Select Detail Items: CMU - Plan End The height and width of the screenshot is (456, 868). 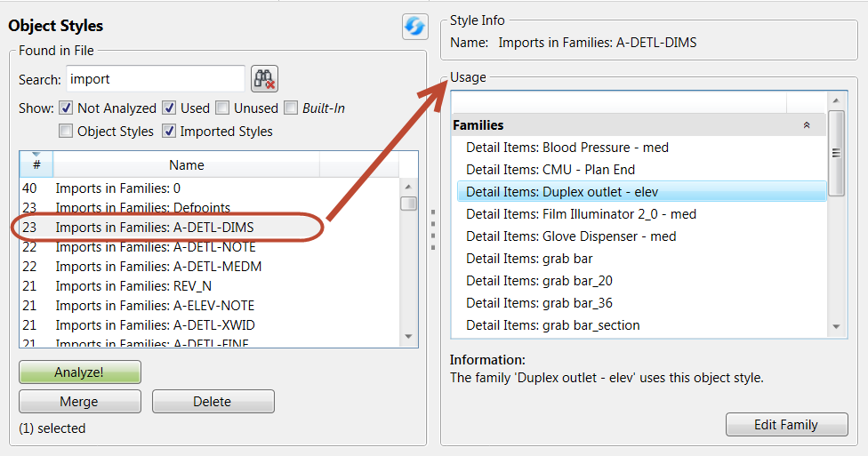click(641, 170)
